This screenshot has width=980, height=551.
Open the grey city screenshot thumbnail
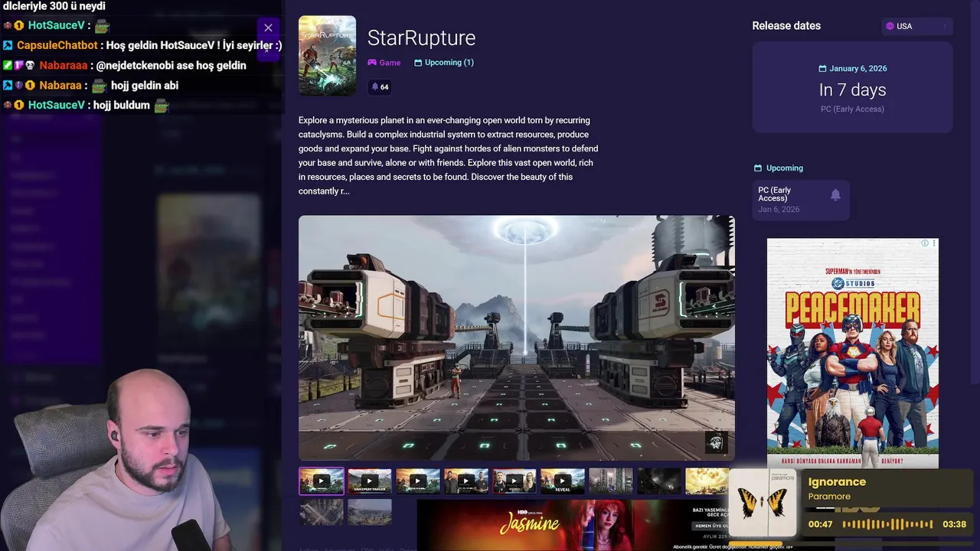point(611,481)
